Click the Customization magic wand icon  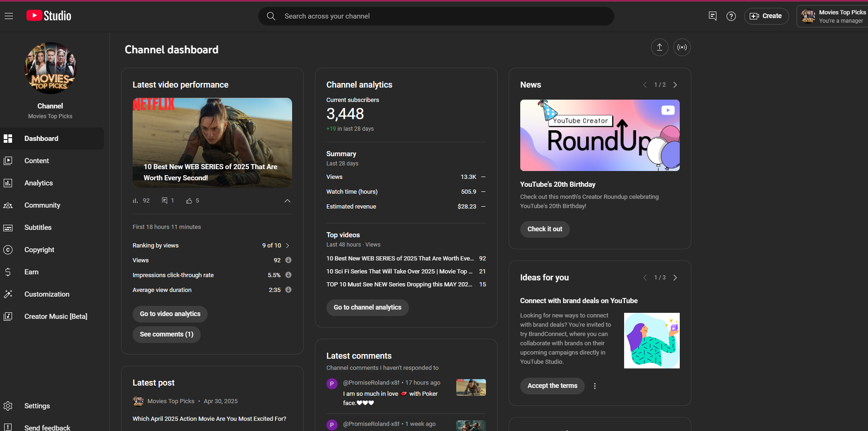[x=8, y=294]
